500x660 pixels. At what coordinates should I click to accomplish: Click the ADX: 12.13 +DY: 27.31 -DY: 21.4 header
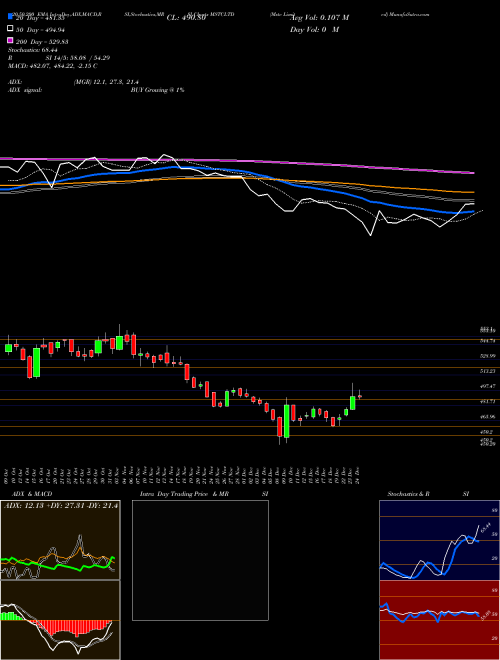pyautogui.click(x=61, y=505)
